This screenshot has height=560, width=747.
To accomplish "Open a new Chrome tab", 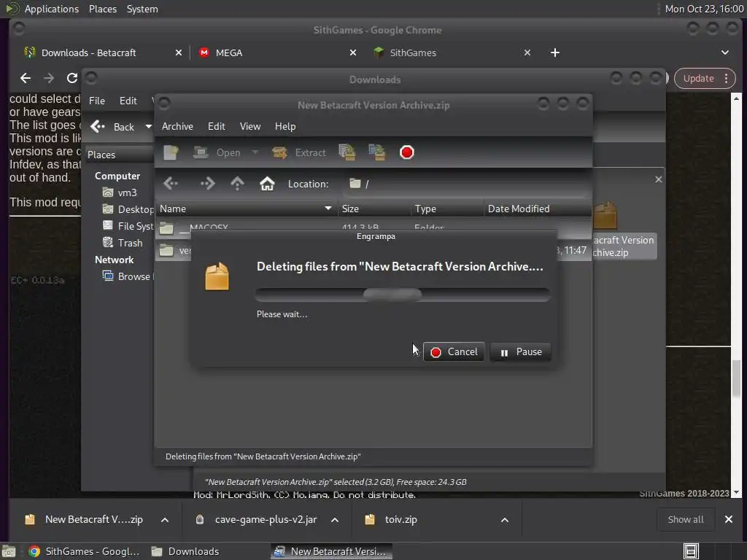I will pyautogui.click(x=555, y=52).
